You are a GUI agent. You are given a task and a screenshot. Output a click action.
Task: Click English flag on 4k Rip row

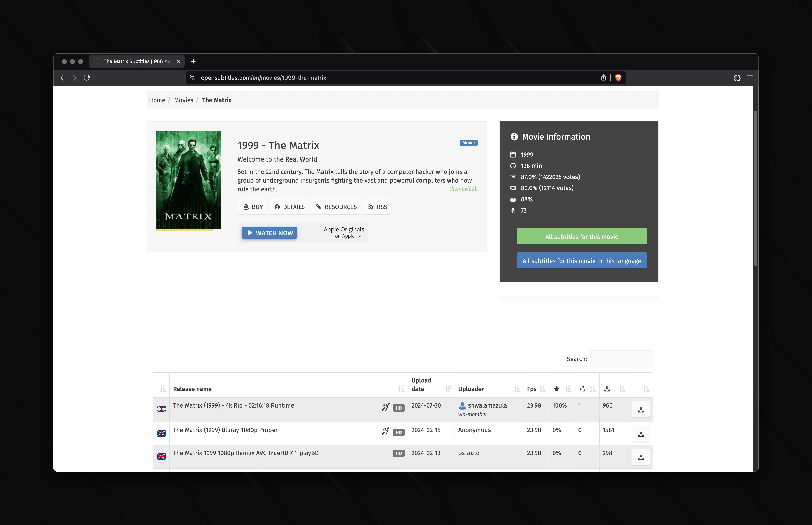pos(161,409)
